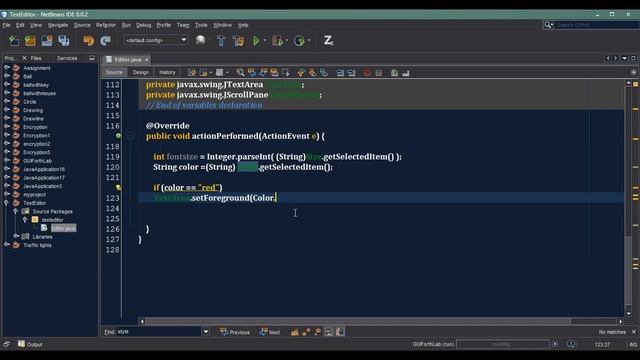Click the Previous find button
Viewport: 640px width, 360px height.
235,332
